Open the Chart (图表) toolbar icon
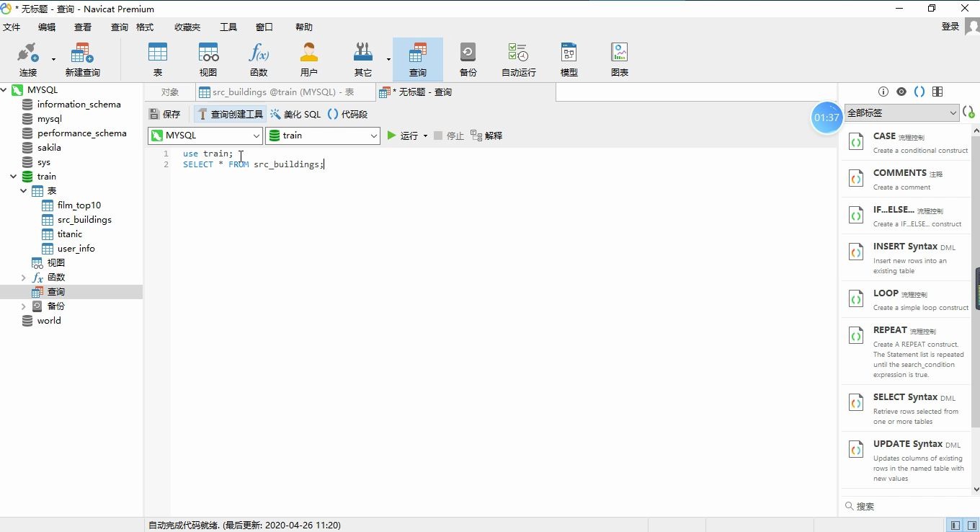980x532 pixels. pos(620,60)
